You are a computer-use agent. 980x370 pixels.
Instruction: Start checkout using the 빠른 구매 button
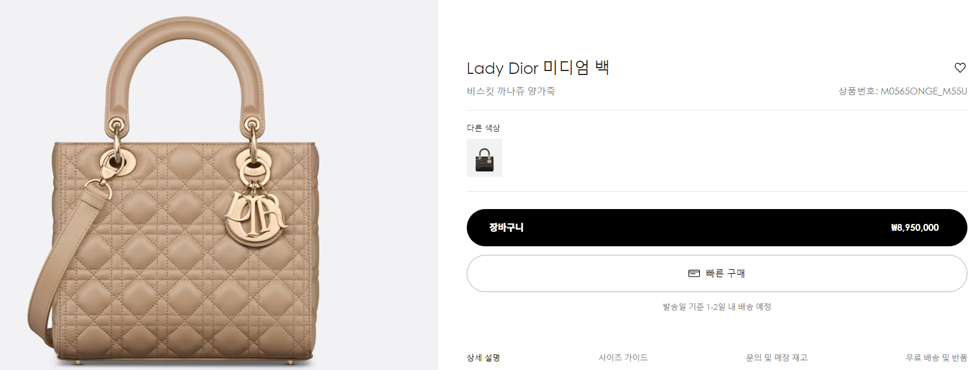point(717,273)
